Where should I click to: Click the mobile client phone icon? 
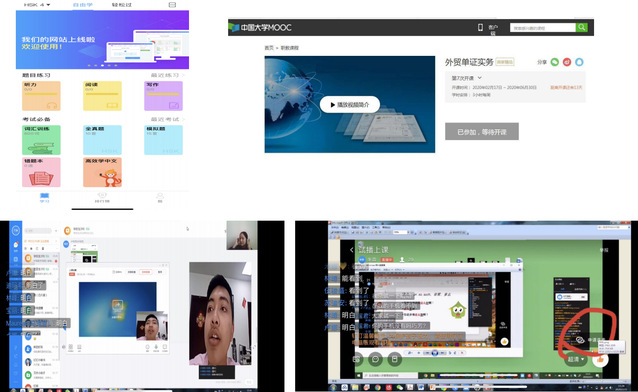coord(480,27)
